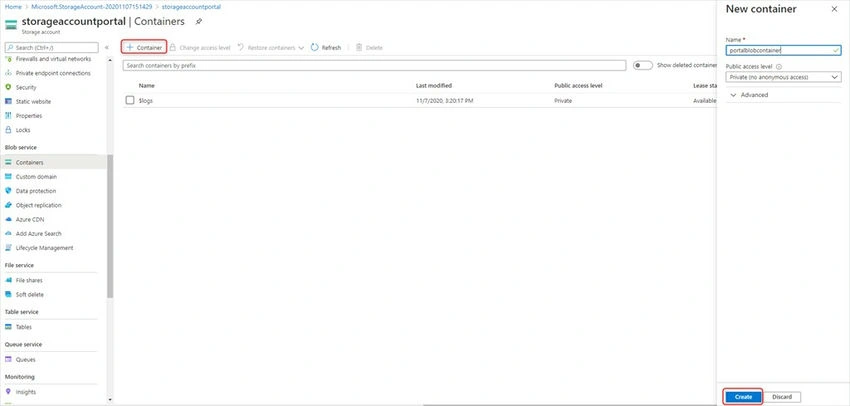Click the Search containers by prefix field
Screen dimensions: 850x406
click(x=374, y=65)
